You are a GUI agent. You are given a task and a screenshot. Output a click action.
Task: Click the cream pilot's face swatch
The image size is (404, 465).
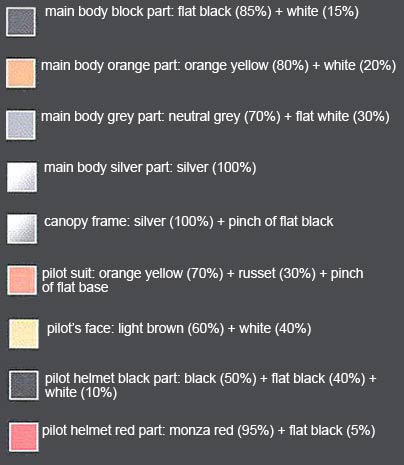(23, 334)
